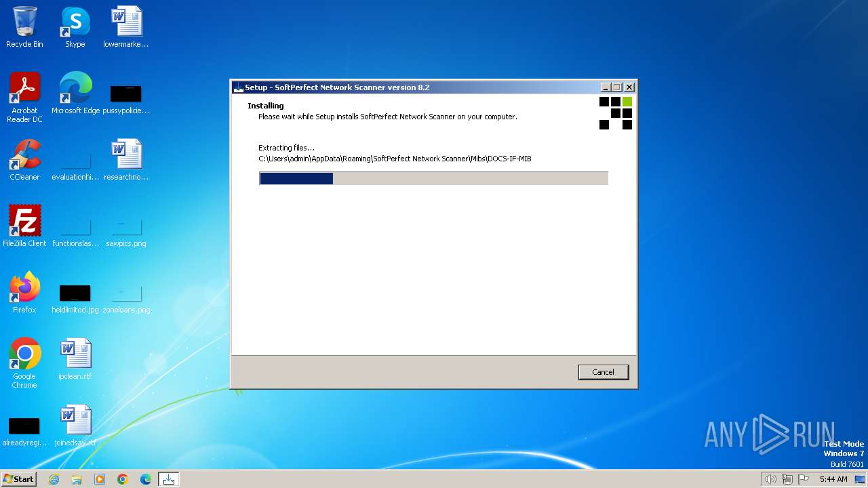Click the Setup installer taskbar button
Viewport: 868px width, 488px height.
click(x=169, y=479)
